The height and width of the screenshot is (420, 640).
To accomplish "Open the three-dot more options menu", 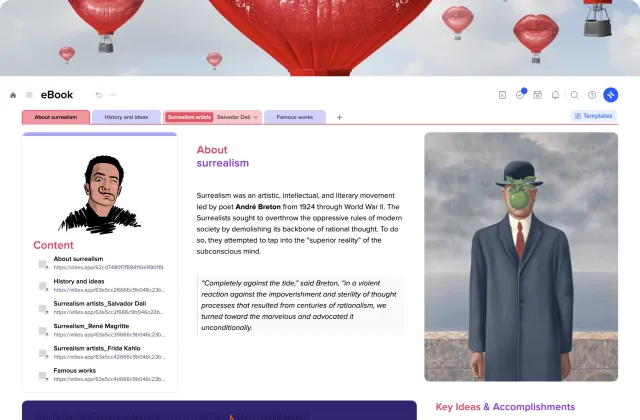I will (113, 95).
